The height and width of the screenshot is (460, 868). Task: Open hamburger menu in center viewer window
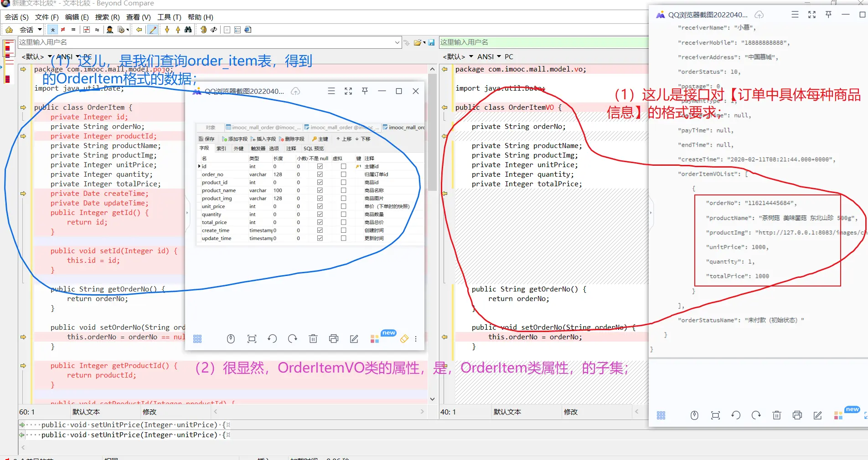pos(331,91)
